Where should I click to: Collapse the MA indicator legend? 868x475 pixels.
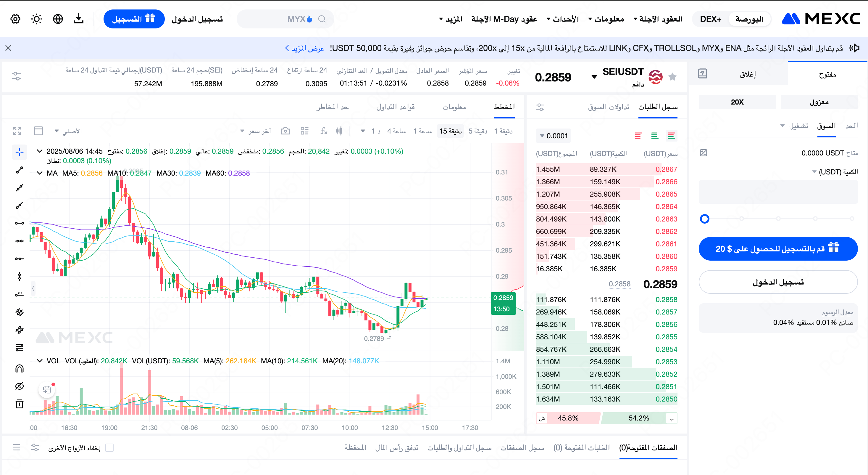(39, 173)
